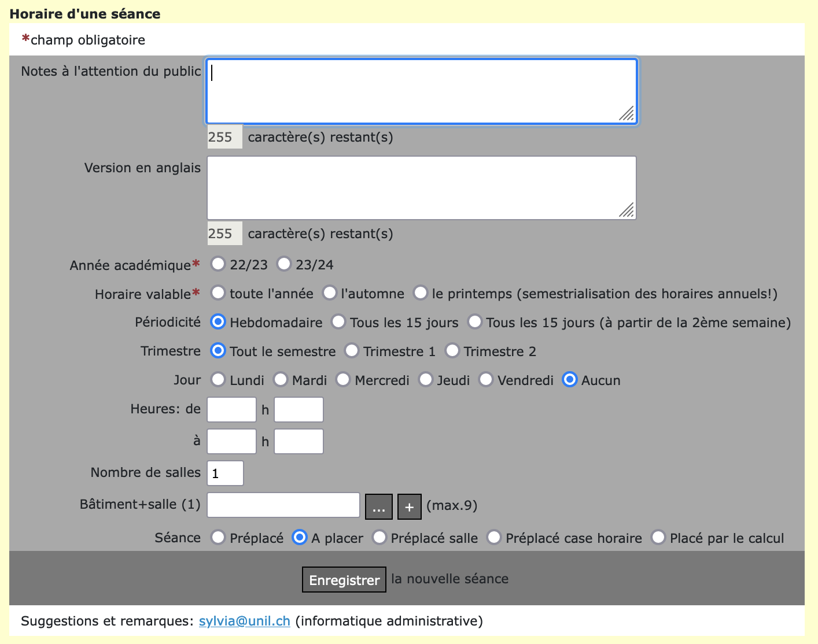The height and width of the screenshot is (644, 818).
Task: Focus the 'Version en anglais' text area
Action: tap(421, 188)
